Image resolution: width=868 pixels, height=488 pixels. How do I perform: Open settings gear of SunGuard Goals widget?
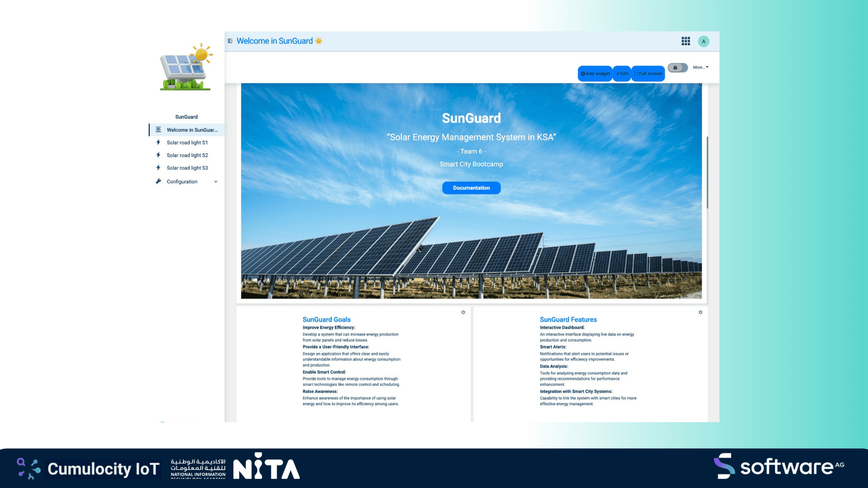click(x=463, y=312)
